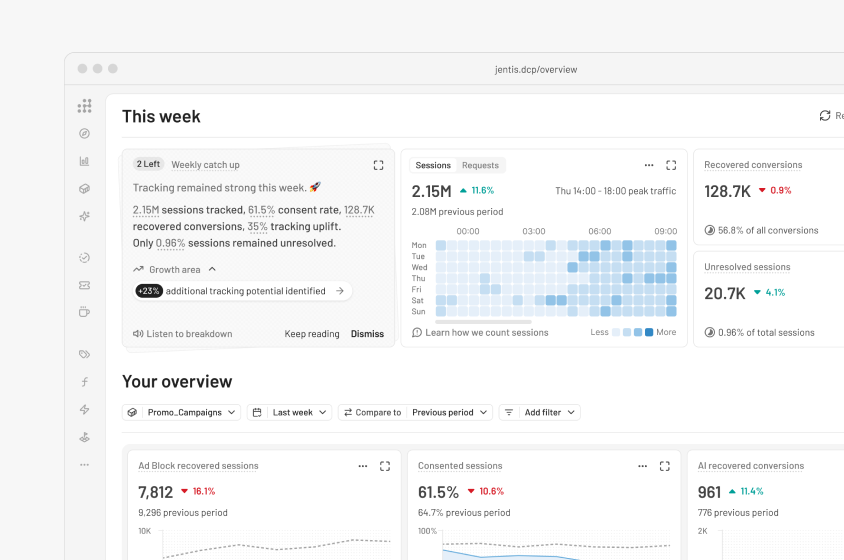Open Learn how we count sessions link
The height and width of the screenshot is (560, 844).
tap(487, 333)
